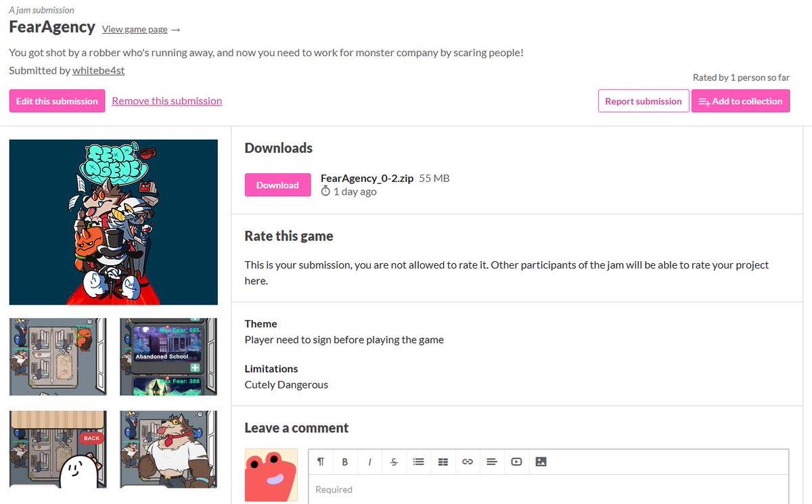Image resolution: width=812 pixels, height=504 pixels.
Task: Click Remove this submission link
Action: [x=167, y=101]
